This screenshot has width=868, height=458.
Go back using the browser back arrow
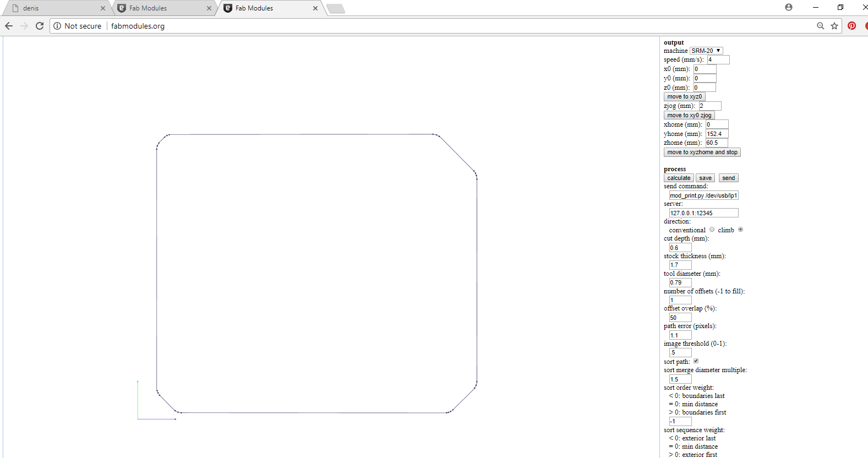[x=9, y=26]
